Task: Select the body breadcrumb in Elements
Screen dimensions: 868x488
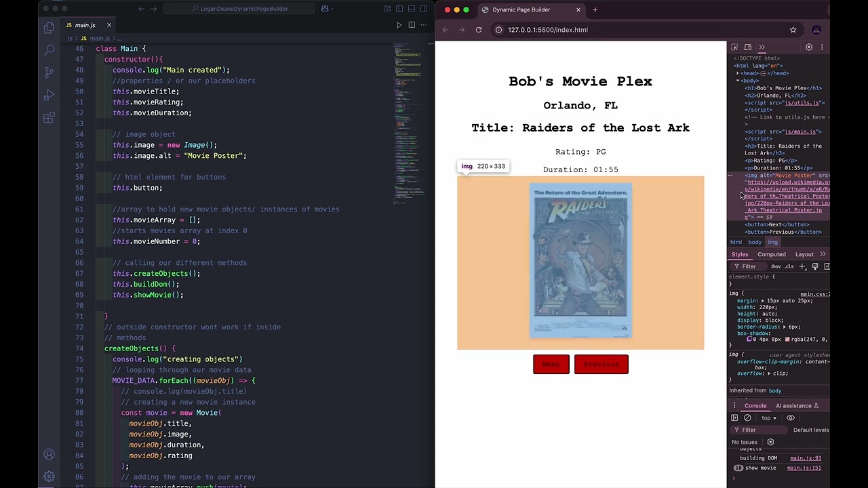Action: tap(755, 242)
